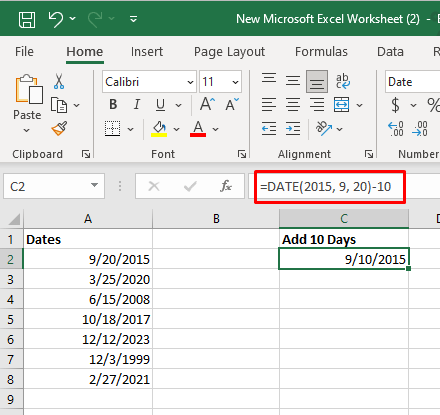Select the column A header
The width and height of the screenshot is (440, 415).
coord(88,219)
